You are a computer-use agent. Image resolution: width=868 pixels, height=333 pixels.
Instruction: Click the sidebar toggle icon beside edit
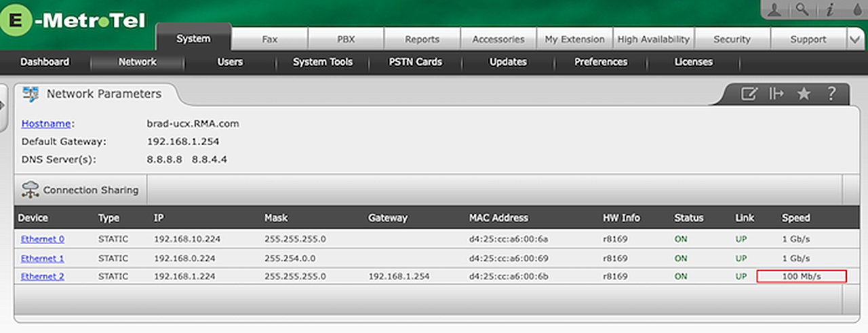776,94
